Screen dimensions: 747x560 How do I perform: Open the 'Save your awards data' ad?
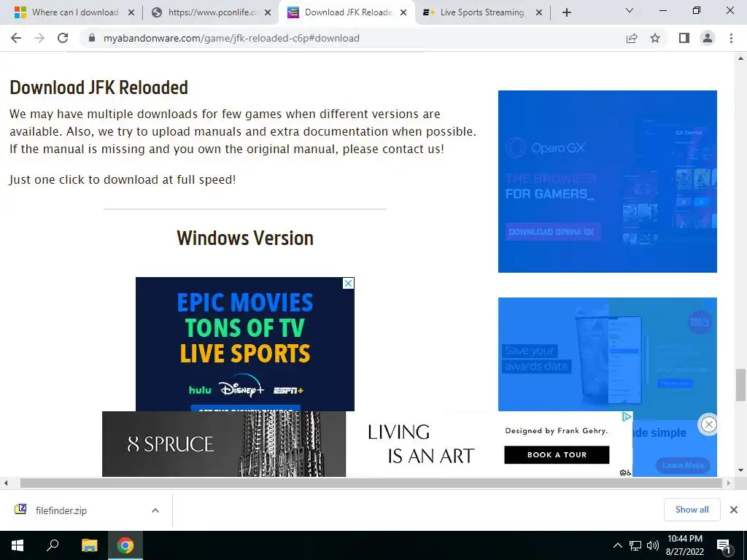point(608,354)
